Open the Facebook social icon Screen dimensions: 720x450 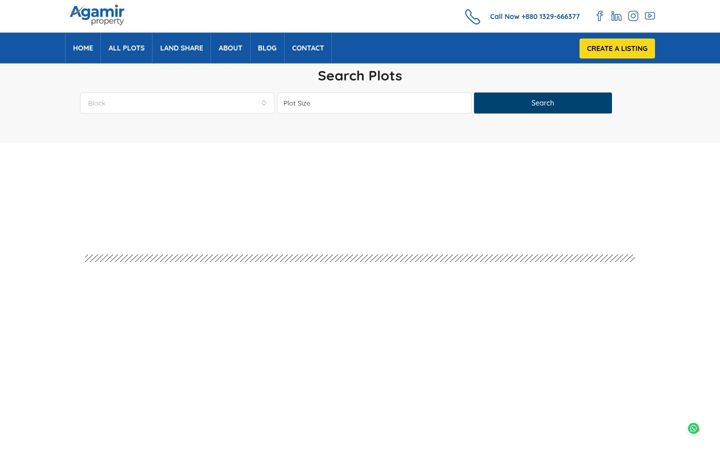599,16
